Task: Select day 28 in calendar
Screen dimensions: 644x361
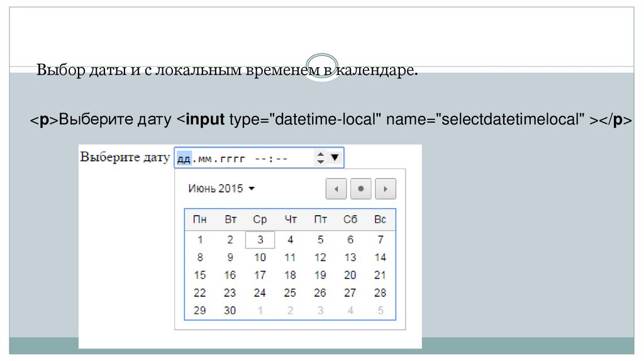Action: [x=380, y=293]
